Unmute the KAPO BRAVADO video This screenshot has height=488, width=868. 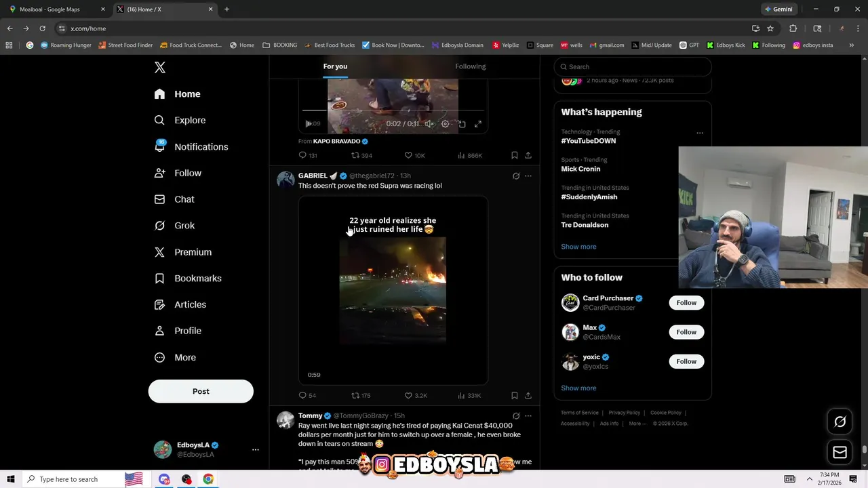click(x=429, y=123)
